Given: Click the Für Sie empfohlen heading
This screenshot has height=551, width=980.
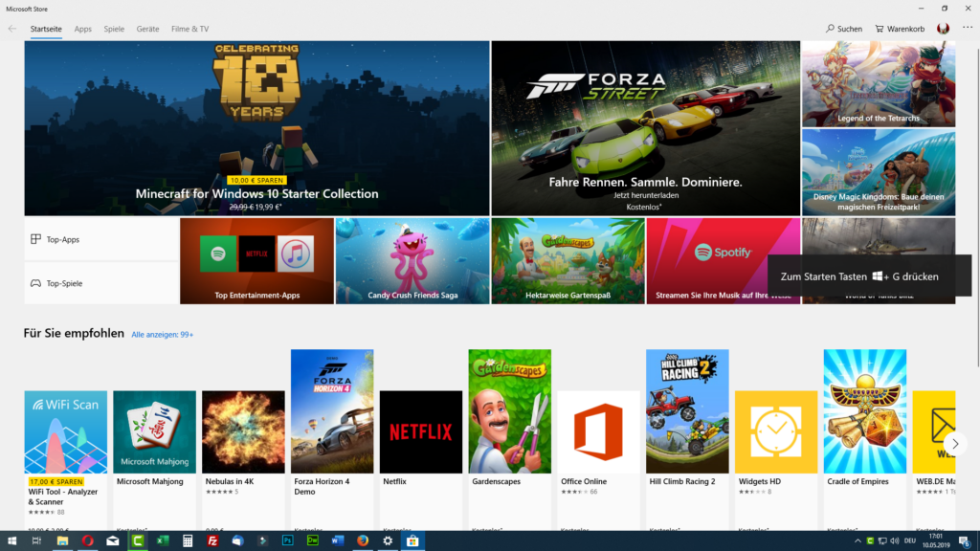Looking at the screenshot, I should pos(74,334).
